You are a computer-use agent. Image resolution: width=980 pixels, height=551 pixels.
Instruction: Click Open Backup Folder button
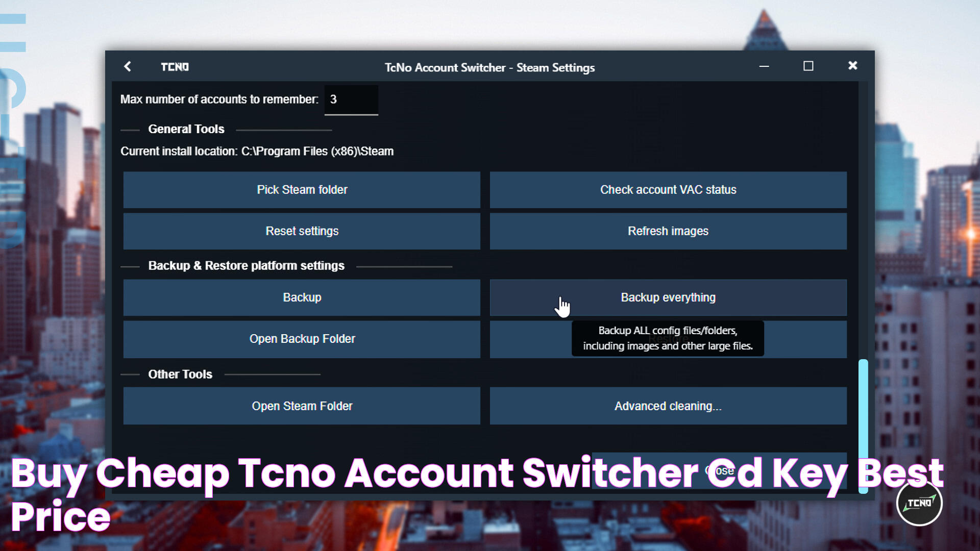(302, 338)
